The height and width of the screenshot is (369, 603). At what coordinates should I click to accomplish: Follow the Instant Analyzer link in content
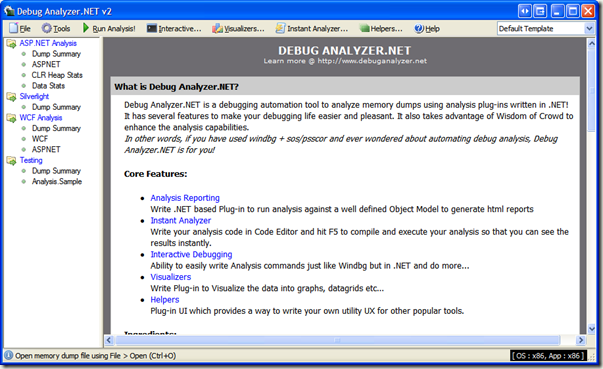point(180,220)
